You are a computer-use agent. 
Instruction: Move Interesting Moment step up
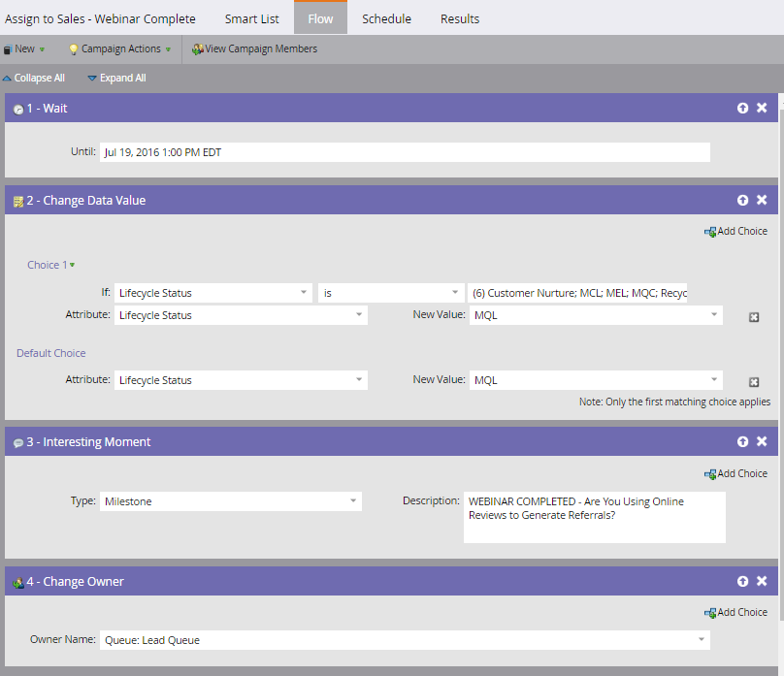742,441
